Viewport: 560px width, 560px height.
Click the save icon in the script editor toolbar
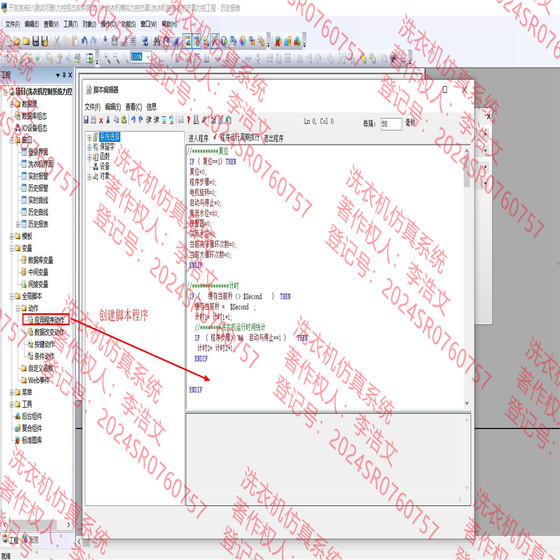coord(86,120)
